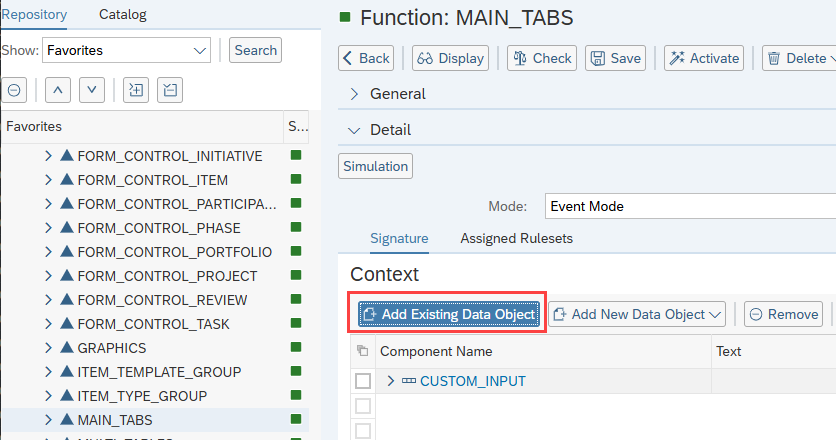
Task: Click the select-all icon in table header
Action: pos(362,352)
